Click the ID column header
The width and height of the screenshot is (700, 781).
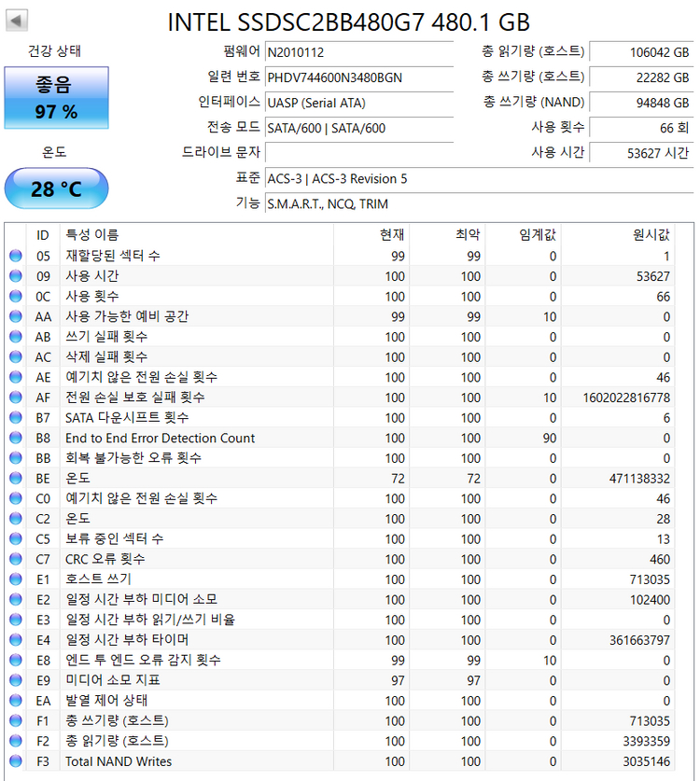[x=43, y=235]
